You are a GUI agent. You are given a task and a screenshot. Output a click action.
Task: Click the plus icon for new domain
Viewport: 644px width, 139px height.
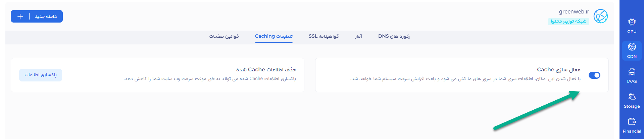(x=20, y=16)
